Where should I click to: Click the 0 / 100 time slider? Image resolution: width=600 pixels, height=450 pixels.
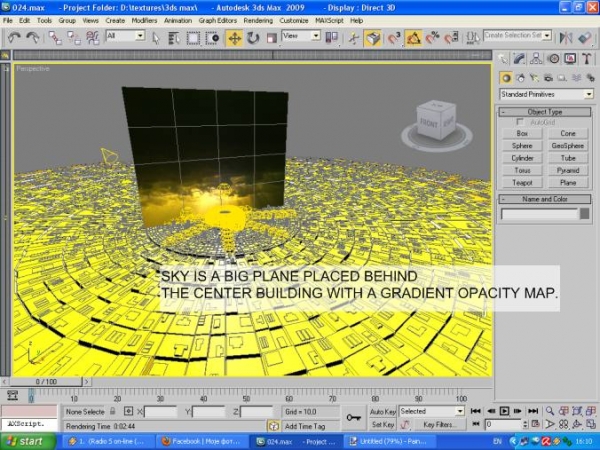[46, 382]
